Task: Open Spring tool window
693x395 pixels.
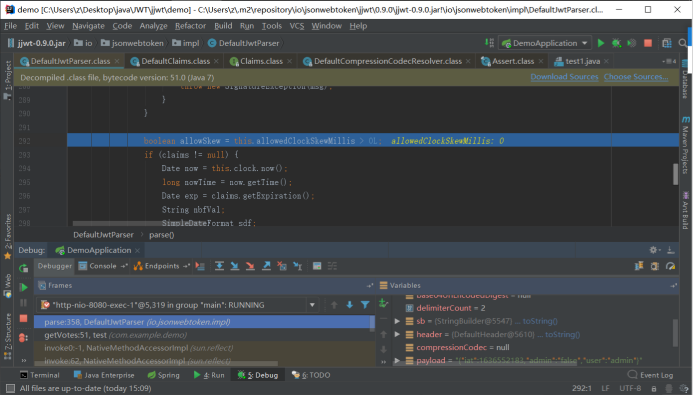Action: [x=164, y=375]
